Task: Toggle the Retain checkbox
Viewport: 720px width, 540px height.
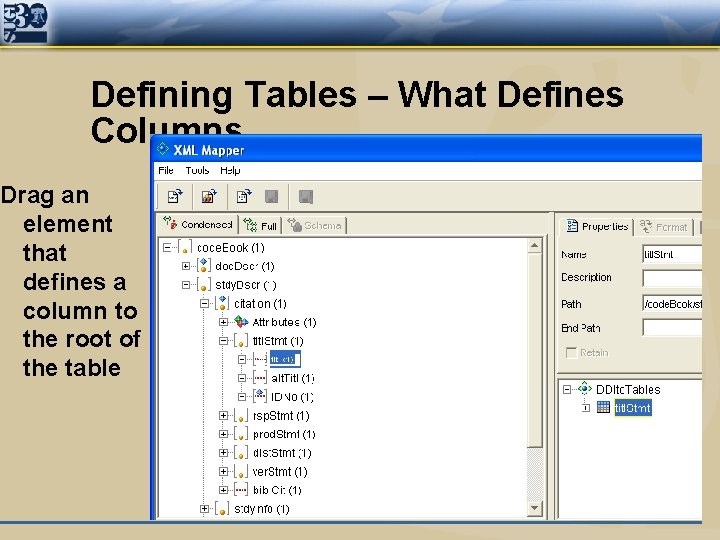Action: (571, 352)
